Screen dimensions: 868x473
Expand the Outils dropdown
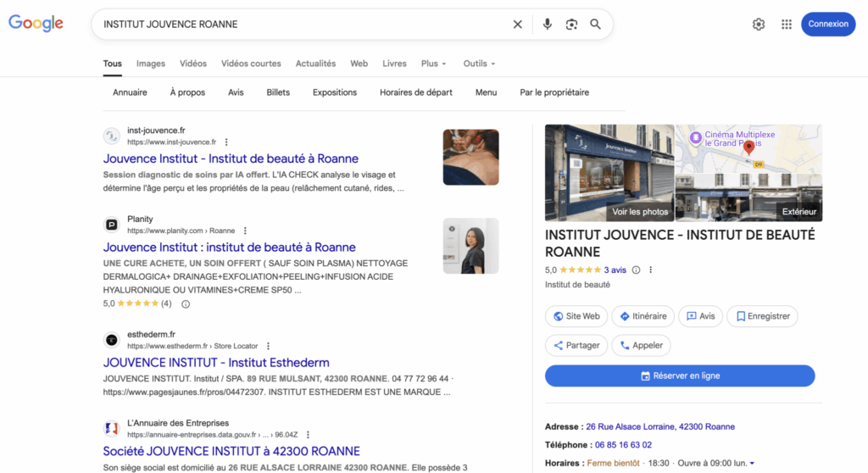pyautogui.click(x=479, y=64)
